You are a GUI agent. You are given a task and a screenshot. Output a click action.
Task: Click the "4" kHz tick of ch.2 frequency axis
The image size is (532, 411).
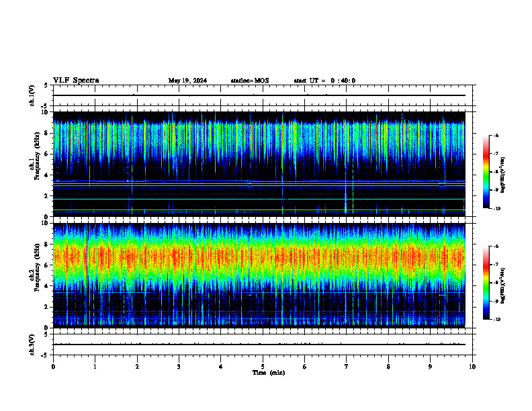tap(47, 286)
